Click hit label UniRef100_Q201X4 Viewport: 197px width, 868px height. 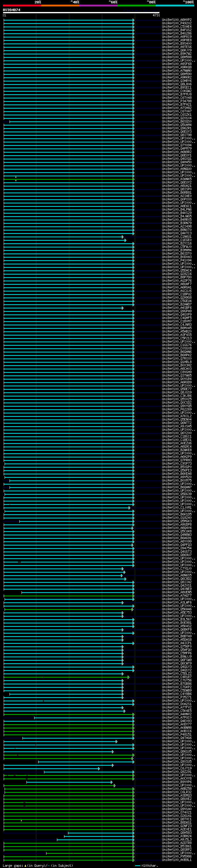[x=177, y=118]
